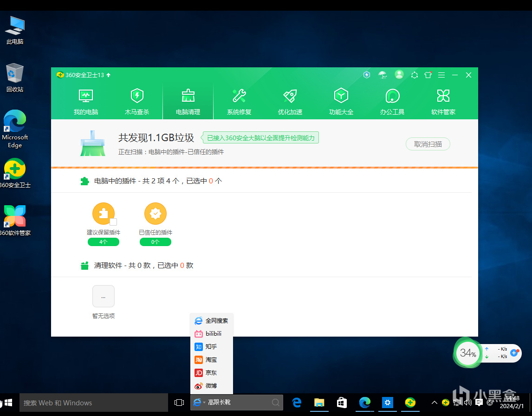The height and width of the screenshot is (416, 532).
Task: Click the magnifier search icon in taskbar box
Action: pyautogui.click(x=276, y=403)
